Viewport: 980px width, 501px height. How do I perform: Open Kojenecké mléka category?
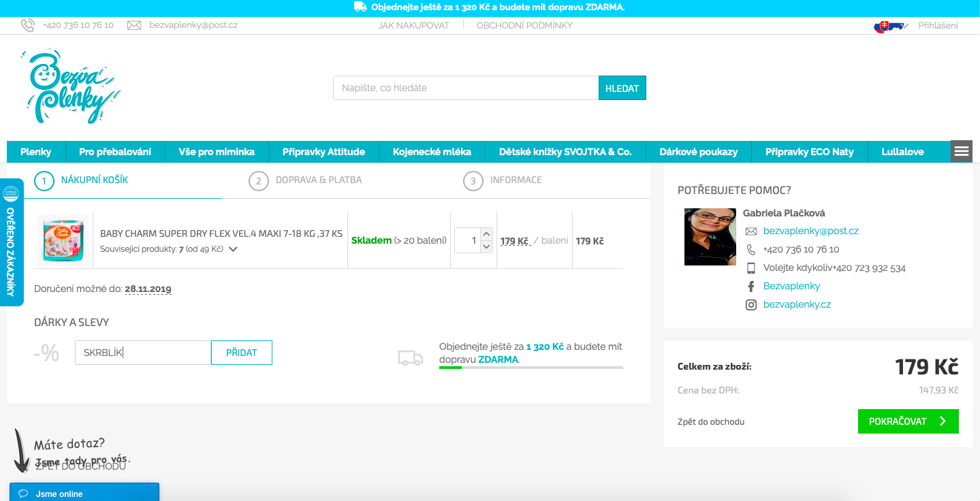point(432,152)
